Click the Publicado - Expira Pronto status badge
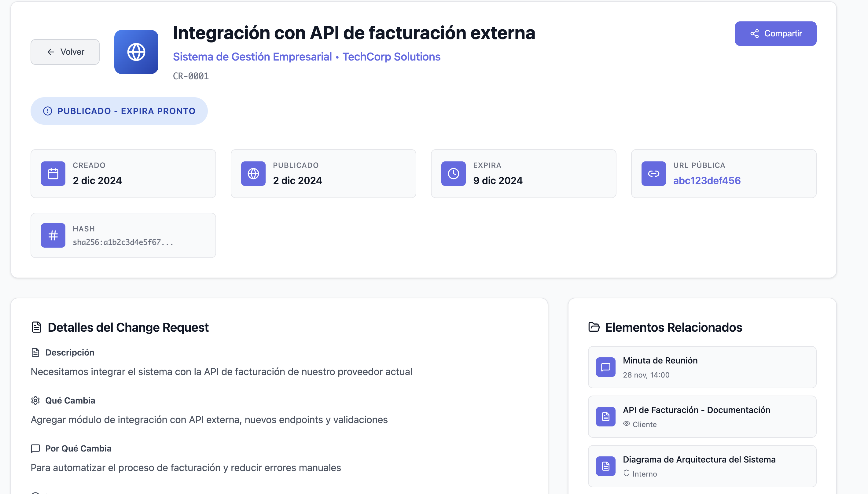Viewport: 868px width, 494px height. click(119, 111)
